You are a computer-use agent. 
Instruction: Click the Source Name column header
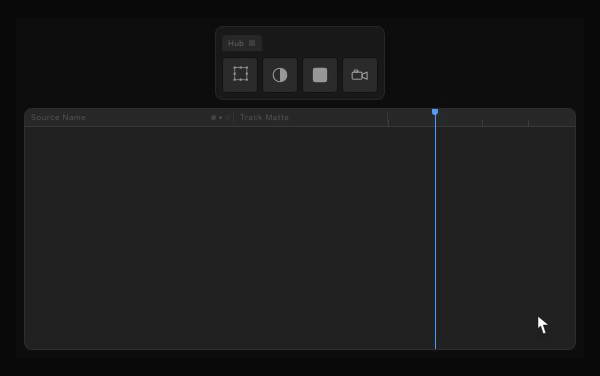pyautogui.click(x=58, y=117)
